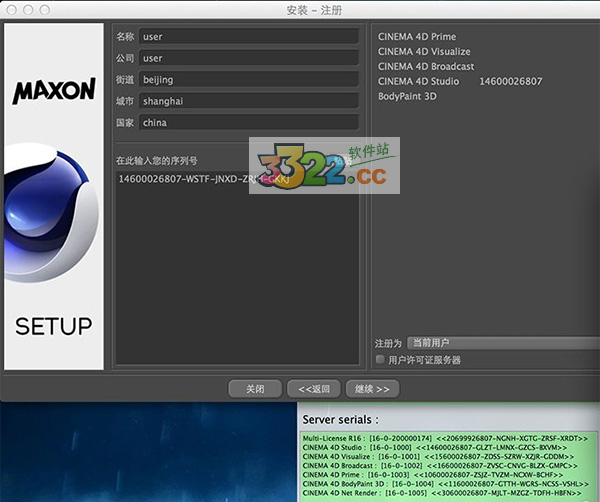Screen dimensions: 600x502
Task: Proceed with the 继续>> button
Action: click(x=372, y=388)
